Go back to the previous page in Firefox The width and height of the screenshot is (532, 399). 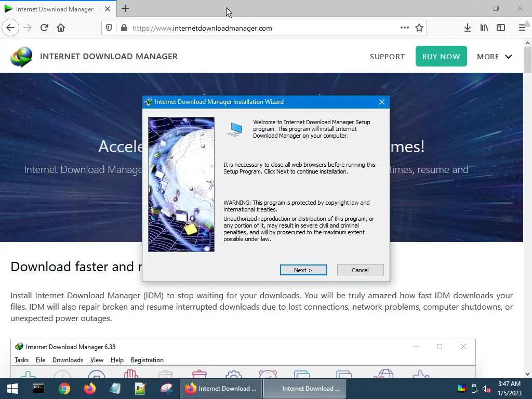coord(10,28)
